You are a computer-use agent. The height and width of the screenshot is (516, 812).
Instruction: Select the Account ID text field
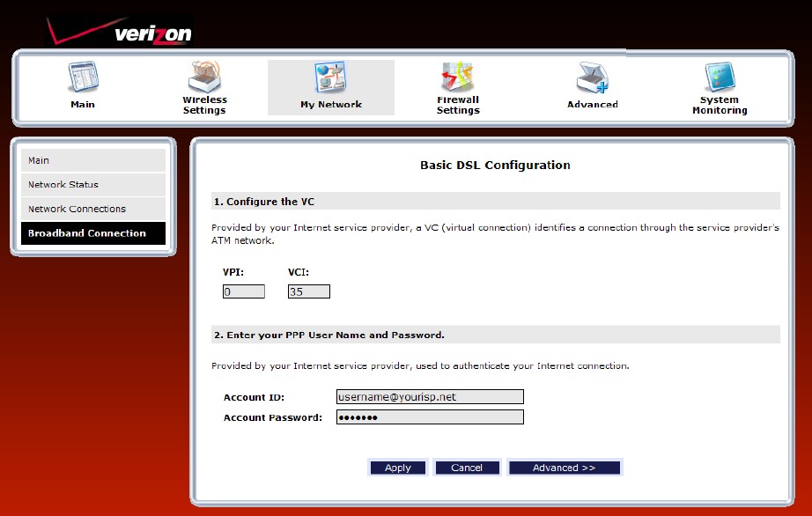tap(430, 396)
